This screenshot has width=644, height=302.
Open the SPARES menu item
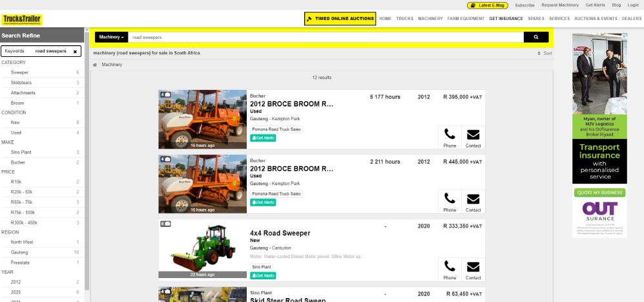point(536,19)
